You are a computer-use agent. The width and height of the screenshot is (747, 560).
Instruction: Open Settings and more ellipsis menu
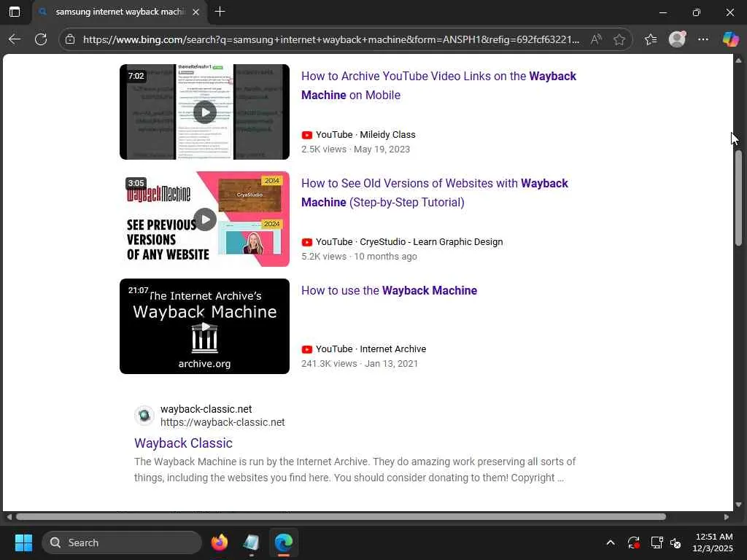703,39
